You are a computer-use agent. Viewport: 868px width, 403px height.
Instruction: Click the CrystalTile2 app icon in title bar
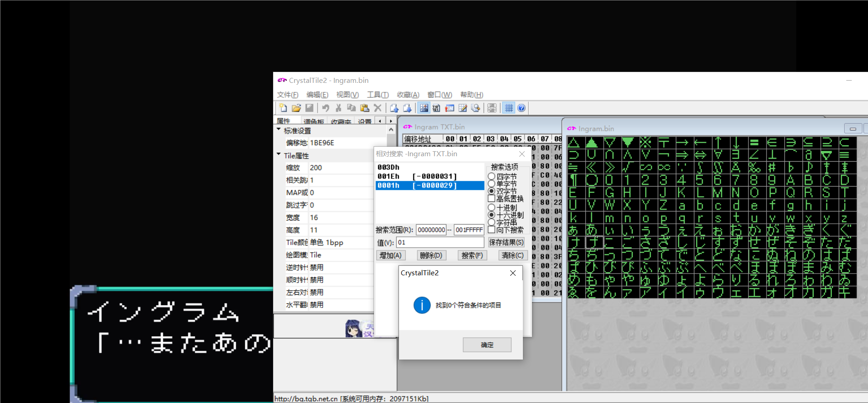[x=282, y=80]
